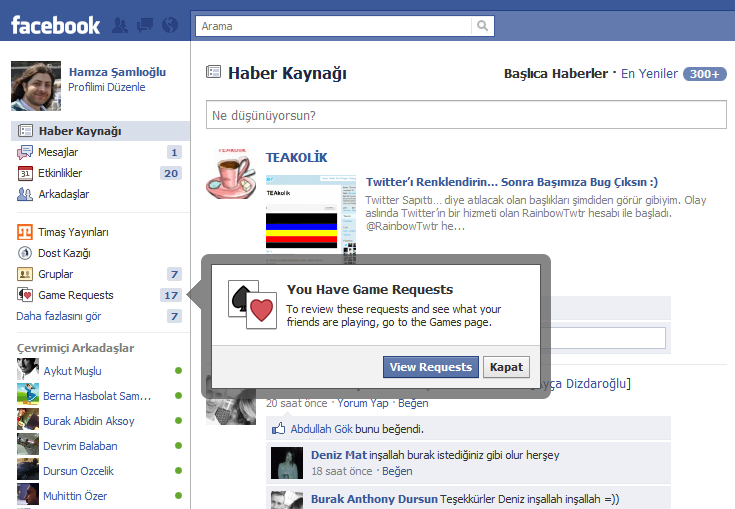Open Deniz Mat's profile link
735x509 pixels.
click(339, 455)
